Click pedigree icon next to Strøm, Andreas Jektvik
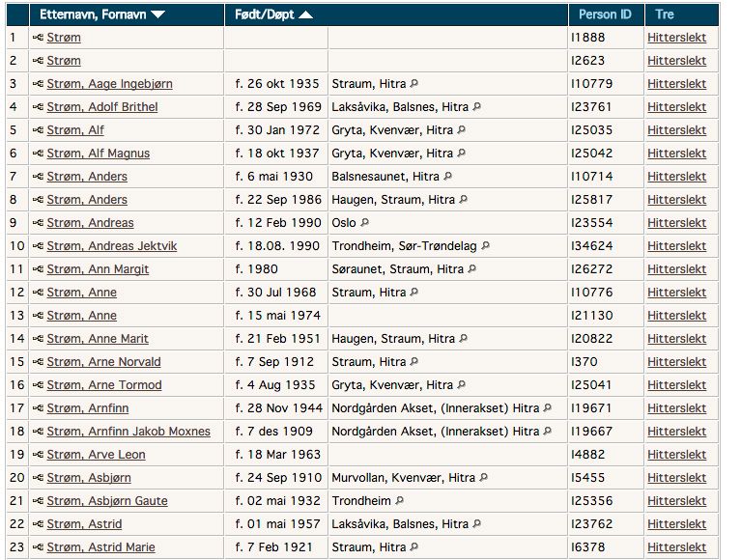Image resolution: width=741 pixels, height=560 pixels. point(38,246)
